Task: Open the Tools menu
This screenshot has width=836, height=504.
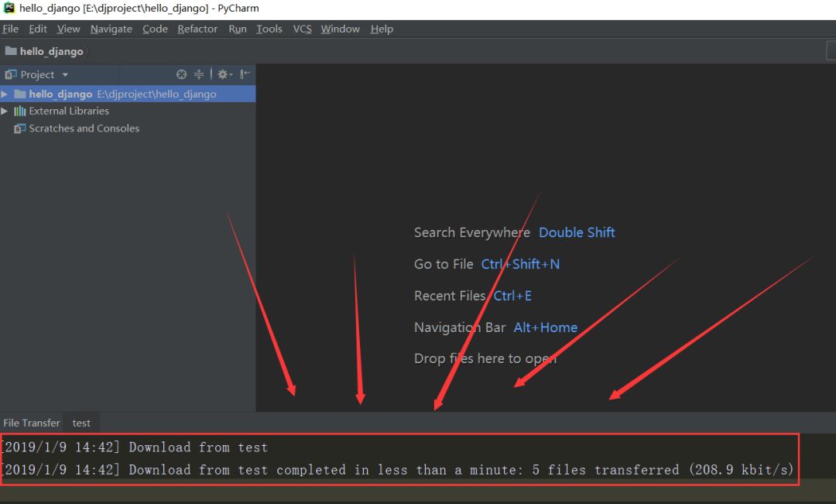Action: pos(269,29)
